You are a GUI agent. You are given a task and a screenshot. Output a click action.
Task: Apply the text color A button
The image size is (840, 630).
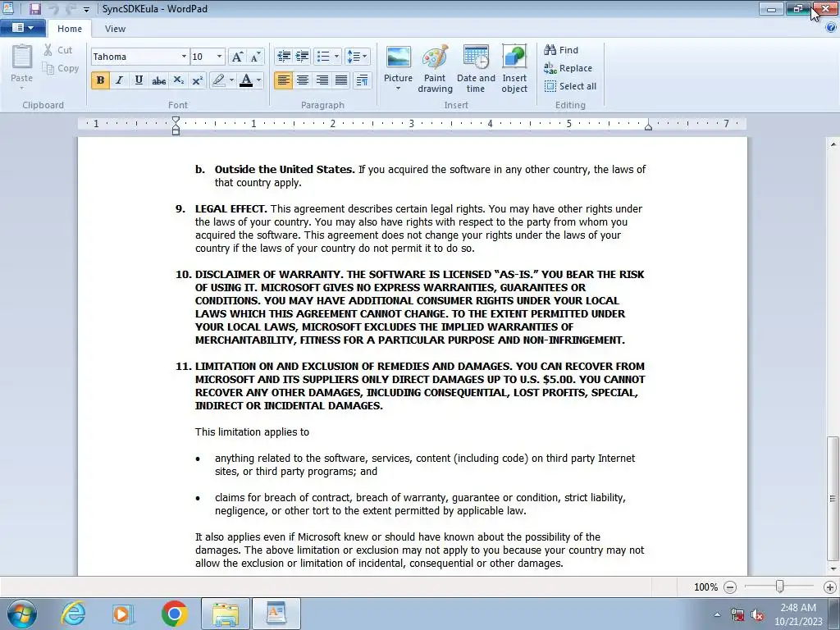tap(246, 80)
